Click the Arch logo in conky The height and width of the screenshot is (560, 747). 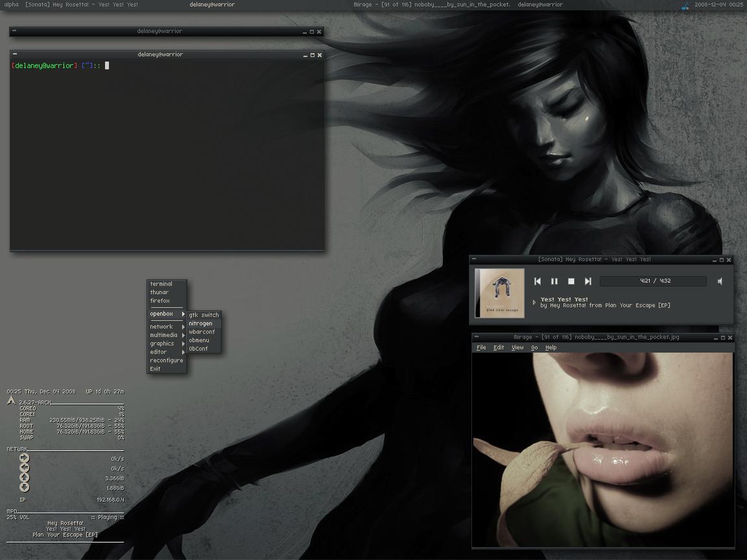tap(12, 401)
